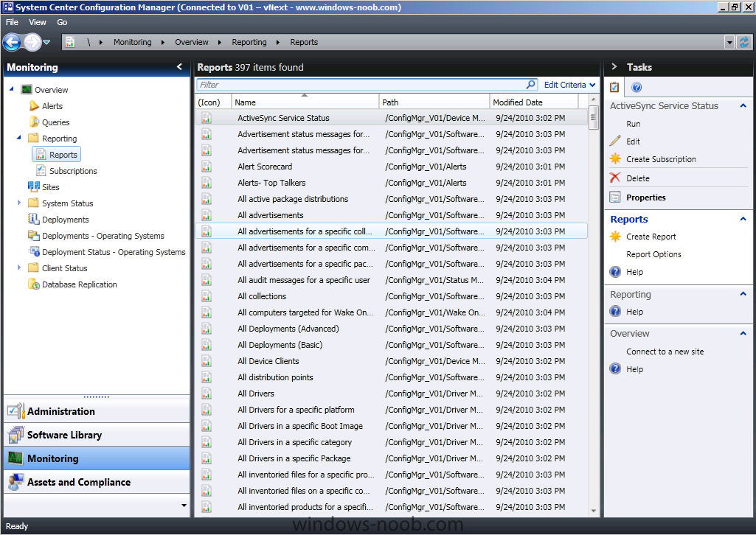
Task: Click the reports list scrollbar thumb
Action: click(x=594, y=117)
